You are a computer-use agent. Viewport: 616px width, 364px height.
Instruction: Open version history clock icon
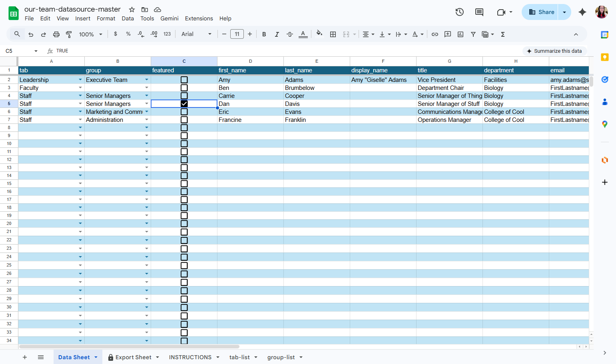click(460, 12)
